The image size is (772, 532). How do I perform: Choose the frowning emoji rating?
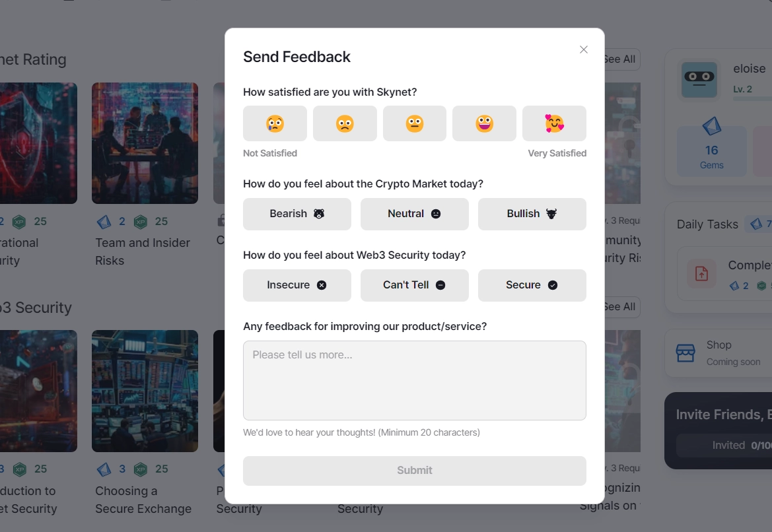coord(345,123)
